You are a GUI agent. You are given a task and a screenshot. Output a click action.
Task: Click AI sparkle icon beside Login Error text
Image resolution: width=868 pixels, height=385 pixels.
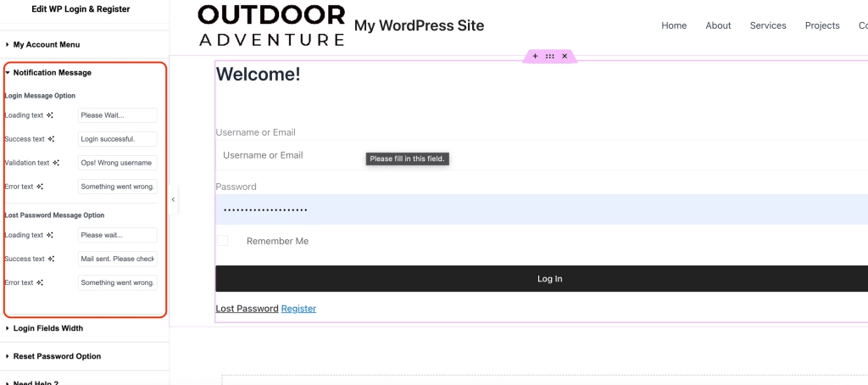tap(40, 187)
